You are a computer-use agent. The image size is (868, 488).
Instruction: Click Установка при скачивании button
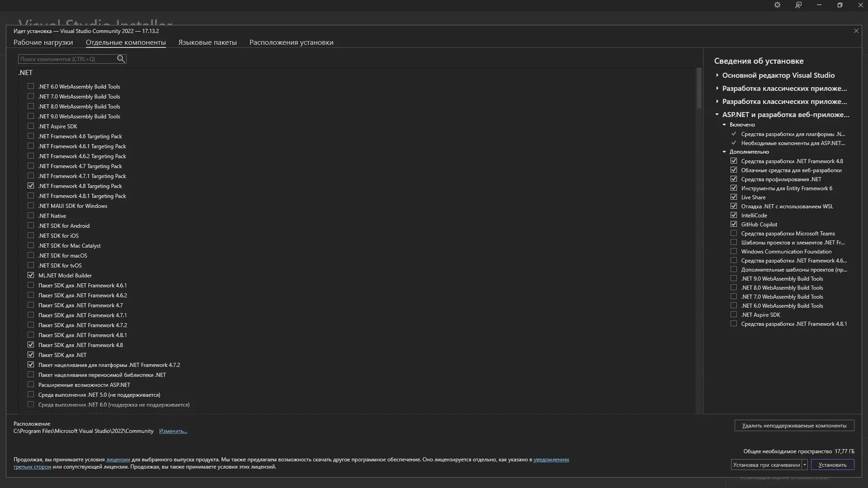pyautogui.click(x=766, y=465)
